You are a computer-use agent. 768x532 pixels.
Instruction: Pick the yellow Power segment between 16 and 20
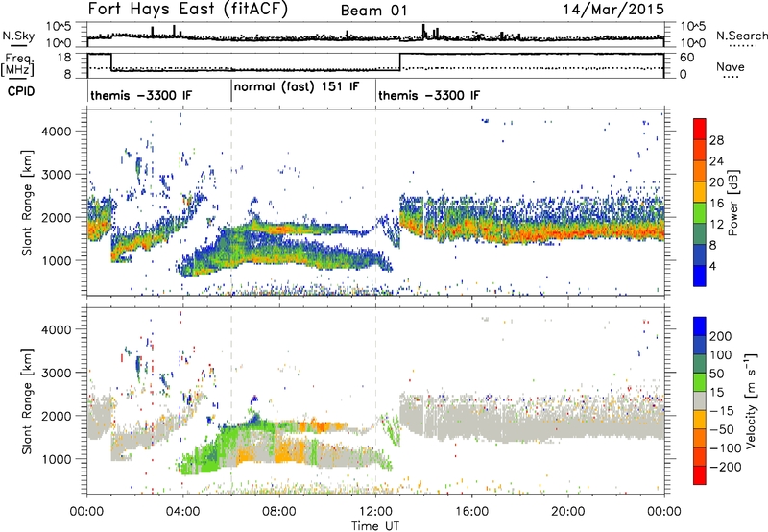[x=700, y=192]
